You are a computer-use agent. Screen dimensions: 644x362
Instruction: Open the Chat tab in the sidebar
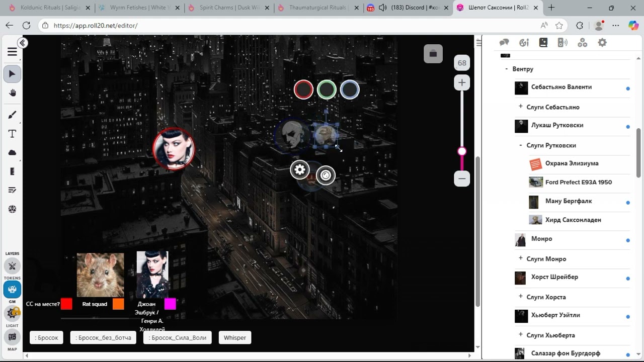[504, 43]
